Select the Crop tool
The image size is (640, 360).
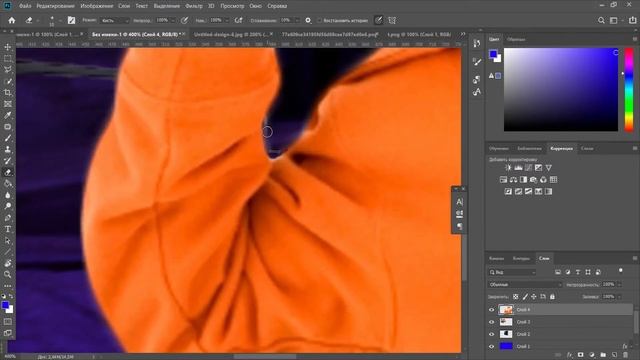point(8,93)
